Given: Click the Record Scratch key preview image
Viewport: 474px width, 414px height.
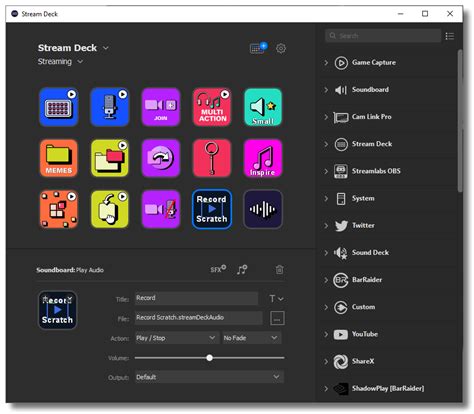Looking at the screenshot, I should point(57,310).
